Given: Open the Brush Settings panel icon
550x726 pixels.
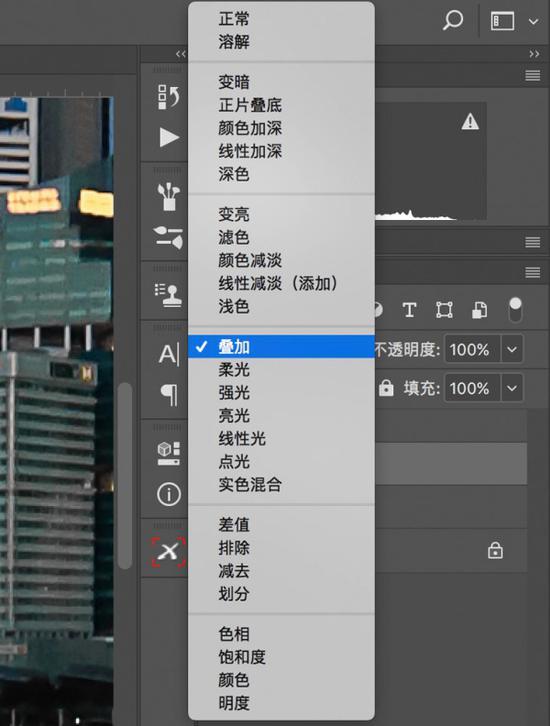Looking at the screenshot, I should 169,237.
